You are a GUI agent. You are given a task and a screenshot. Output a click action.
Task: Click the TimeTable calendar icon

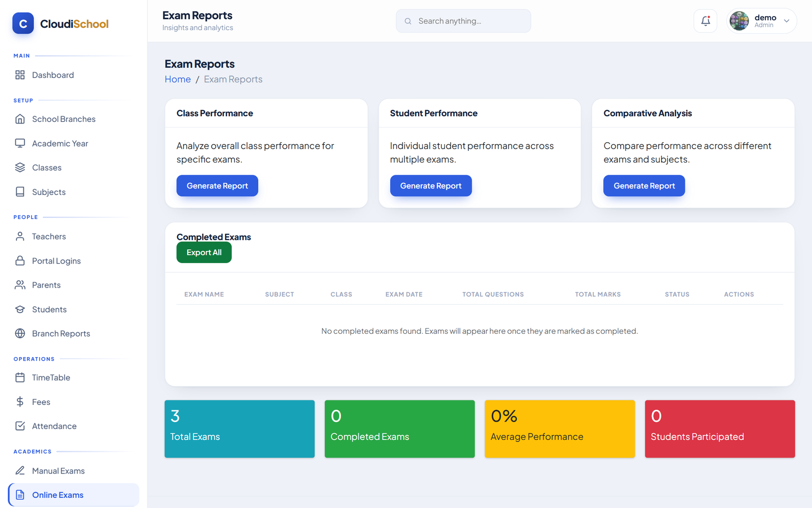[20, 377]
